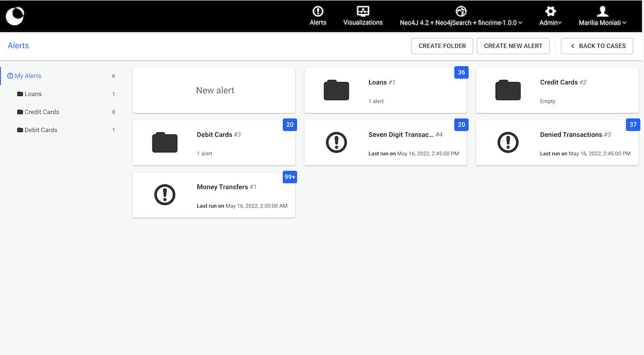
Task: Open the Admin gear dropdown menu
Action: [x=550, y=16]
